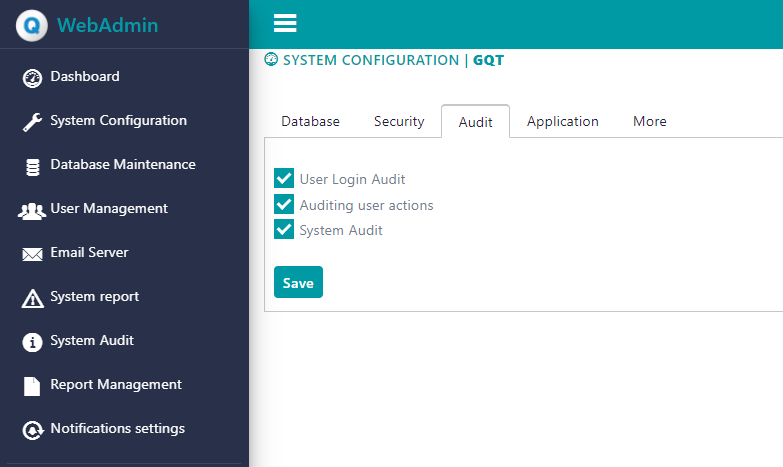Navigate to System Audit sidebar link
The image size is (783, 467).
pyautogui.click(x=92, y=341)
